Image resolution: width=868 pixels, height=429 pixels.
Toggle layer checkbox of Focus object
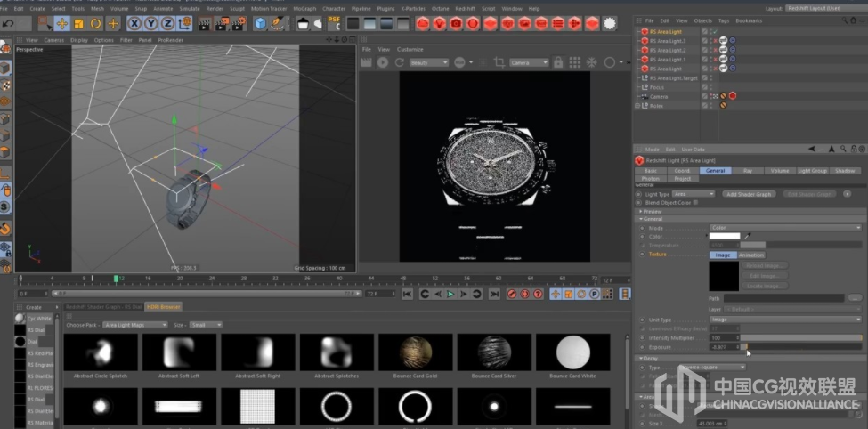[705, 87]
